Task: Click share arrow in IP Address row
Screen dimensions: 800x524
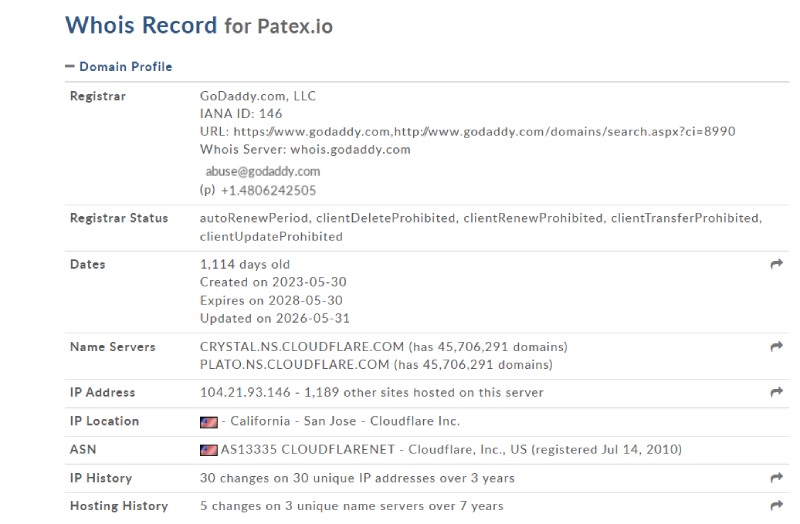Action: tap(777, 392)
